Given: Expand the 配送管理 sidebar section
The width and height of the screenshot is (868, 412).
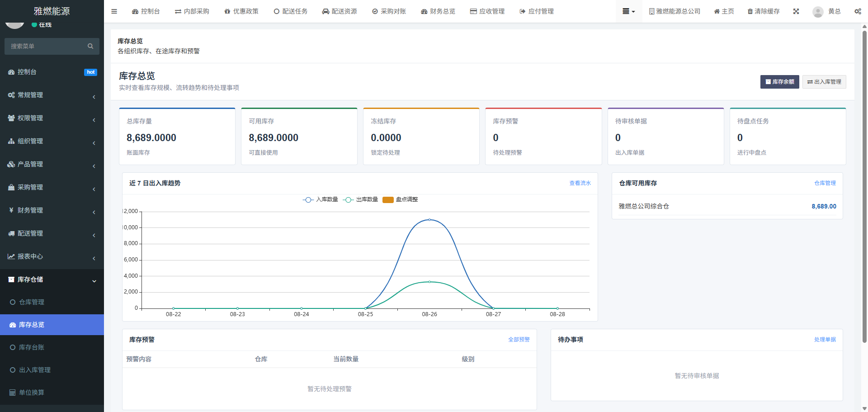Looking at the screenshot, I should (x=52, y=233).
